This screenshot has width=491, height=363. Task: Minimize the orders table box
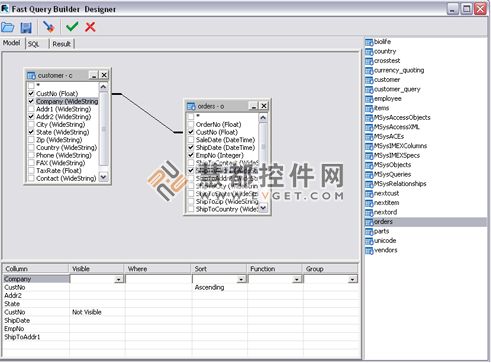pyautogui.click(x=254, y=106)
